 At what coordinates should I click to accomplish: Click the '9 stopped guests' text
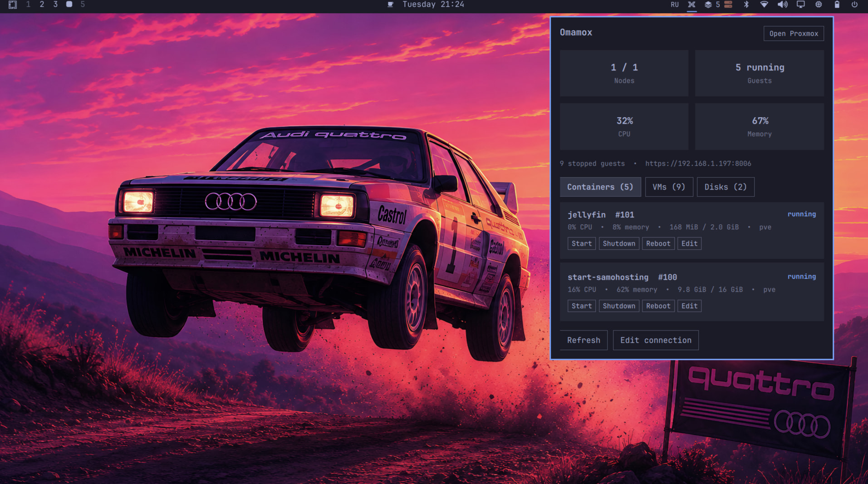(x=592, y=163)
